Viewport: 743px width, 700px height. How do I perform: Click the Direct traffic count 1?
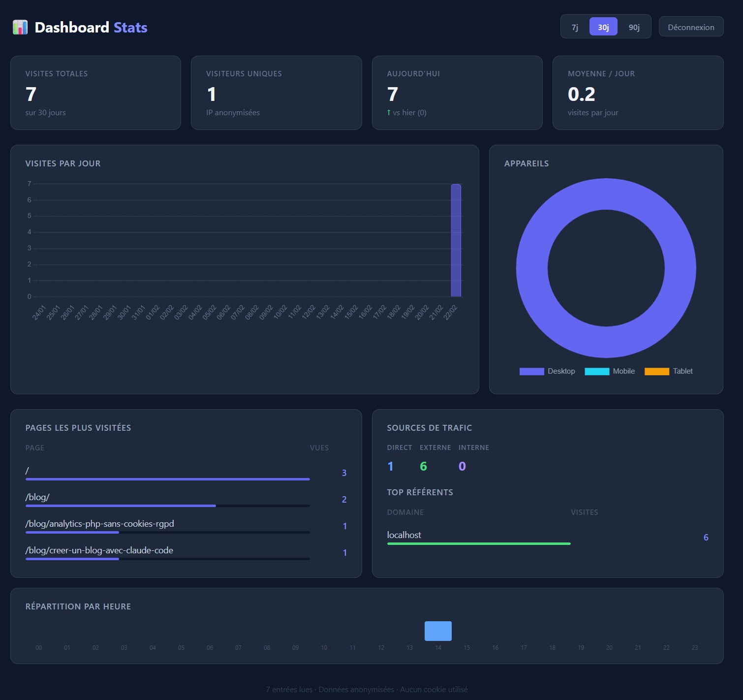(x=390, y=466)
